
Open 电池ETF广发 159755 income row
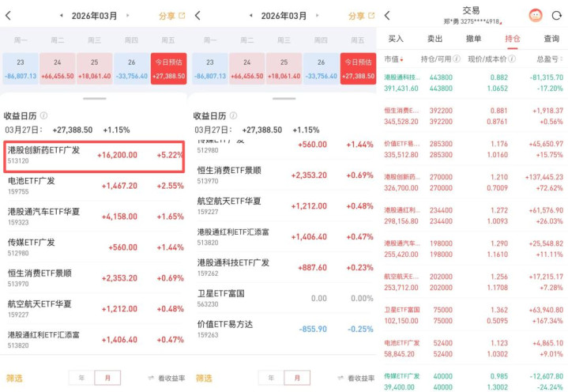click(94, 186)
